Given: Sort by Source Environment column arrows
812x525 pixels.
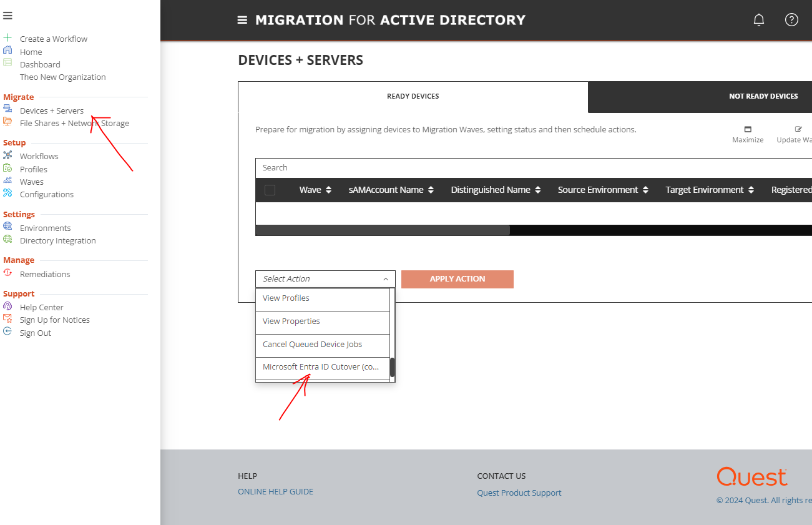Looking at the screenshot, I should 645,190.
